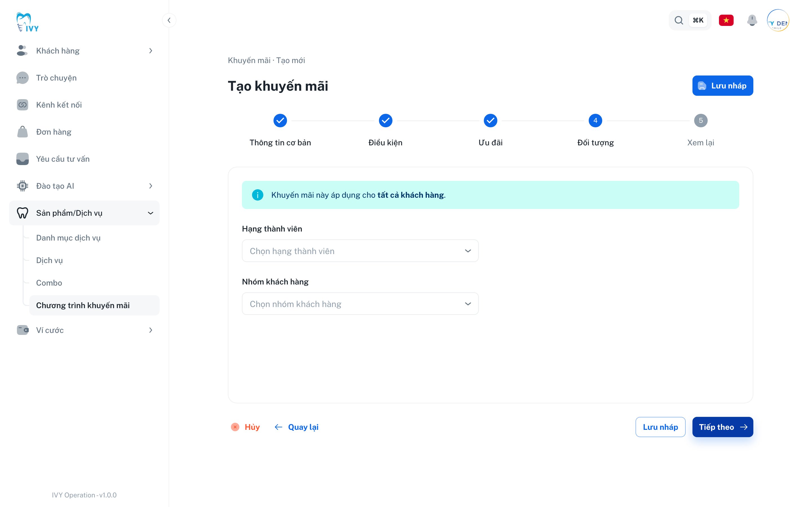Return to the Ưu đãi step checkmark
The image size is (812, 507).
tap(490, 121)
